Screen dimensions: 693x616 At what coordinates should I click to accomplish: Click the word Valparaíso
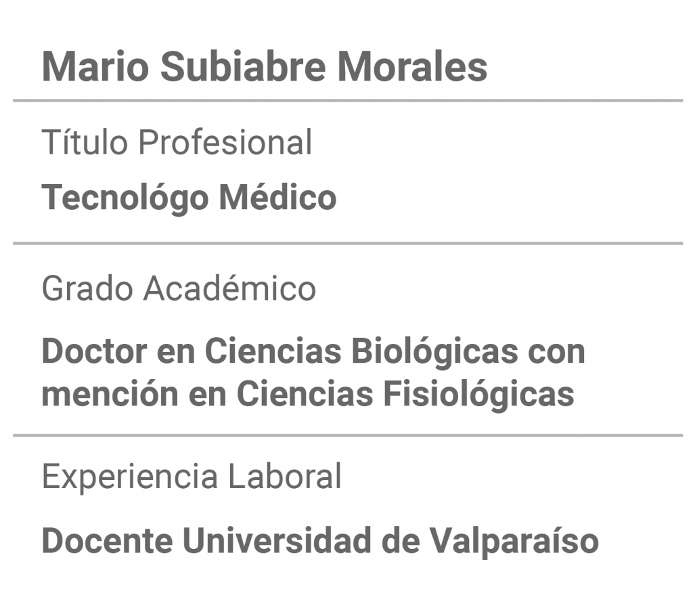[x=514, y=541]
